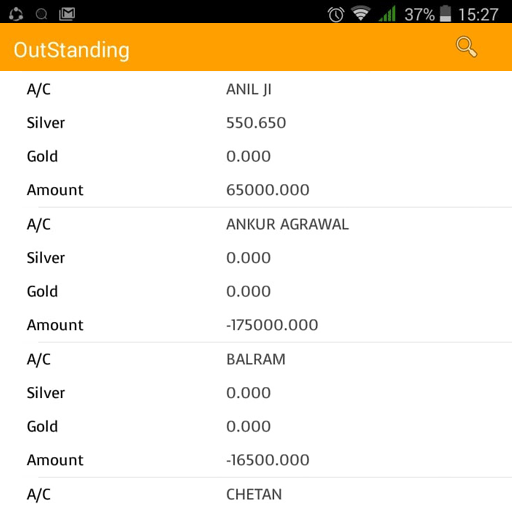Viewport: 512px width, 512px height.
Task: Tap the OutStanding title
Action: 72,50
